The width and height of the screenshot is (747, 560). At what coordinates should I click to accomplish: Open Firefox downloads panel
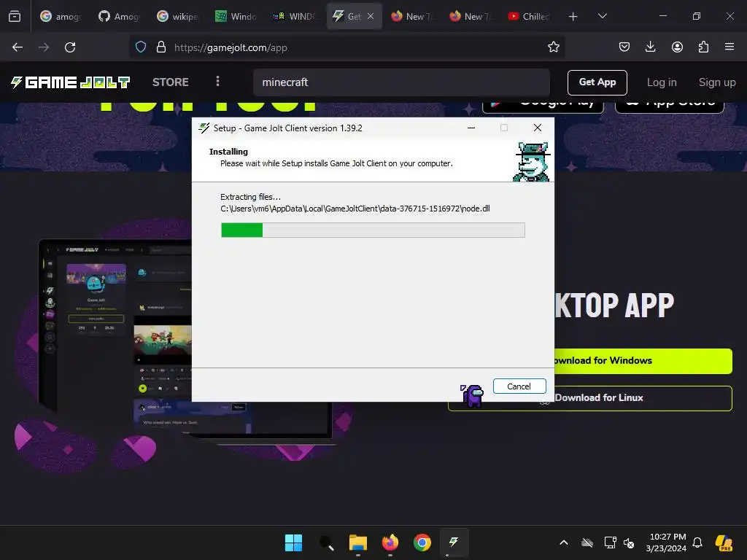click(x=650, y=47)
